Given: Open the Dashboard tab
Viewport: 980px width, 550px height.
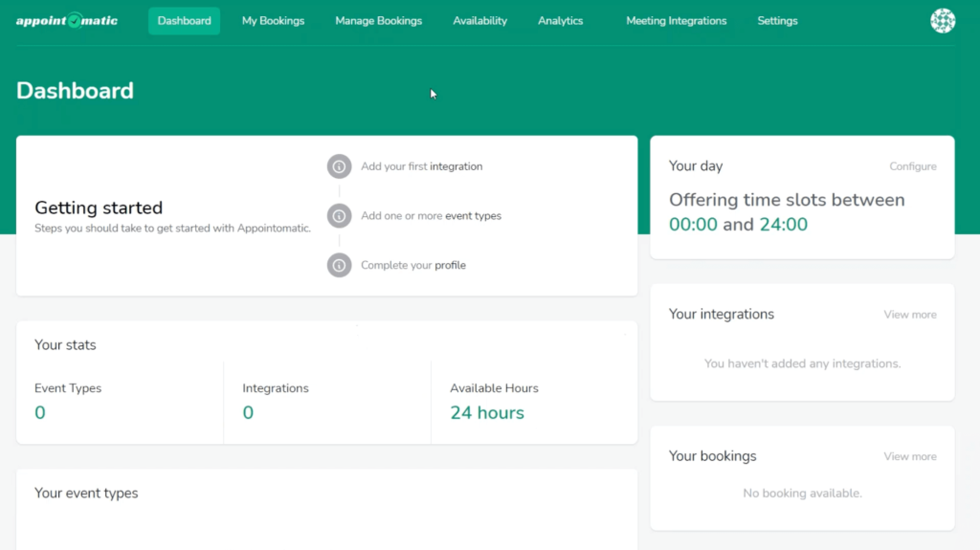Looking at the screenshot, I should [184, 21].
